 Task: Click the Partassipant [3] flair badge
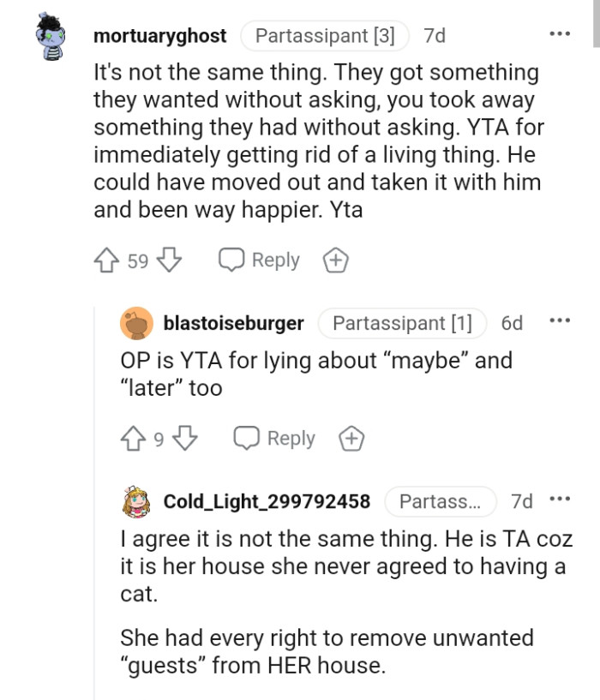(323, 35)
